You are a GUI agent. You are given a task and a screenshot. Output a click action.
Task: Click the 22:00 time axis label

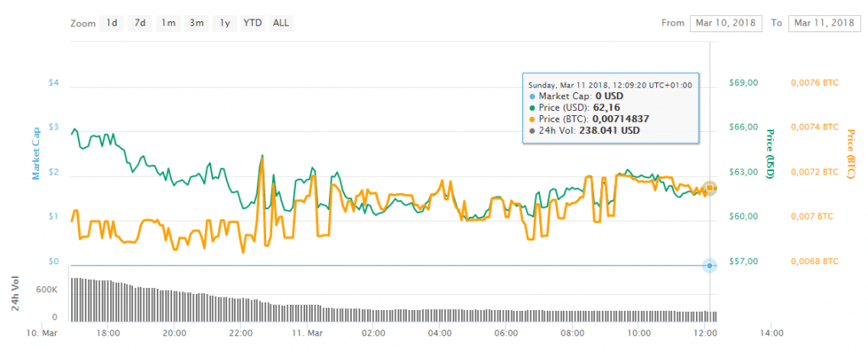coord(241,334)
